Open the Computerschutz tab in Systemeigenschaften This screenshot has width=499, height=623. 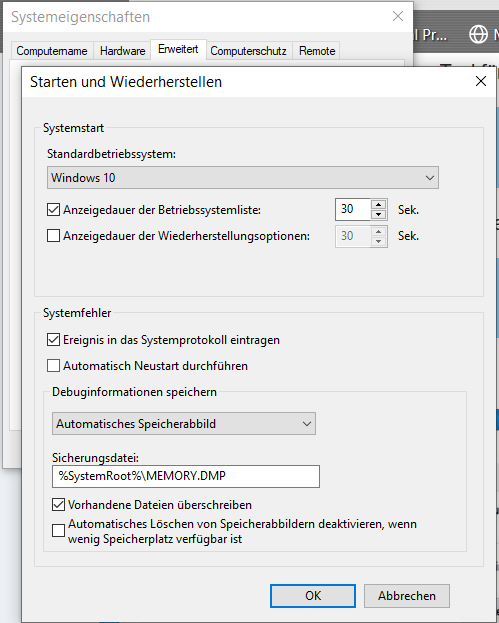[x=248, y=51]
